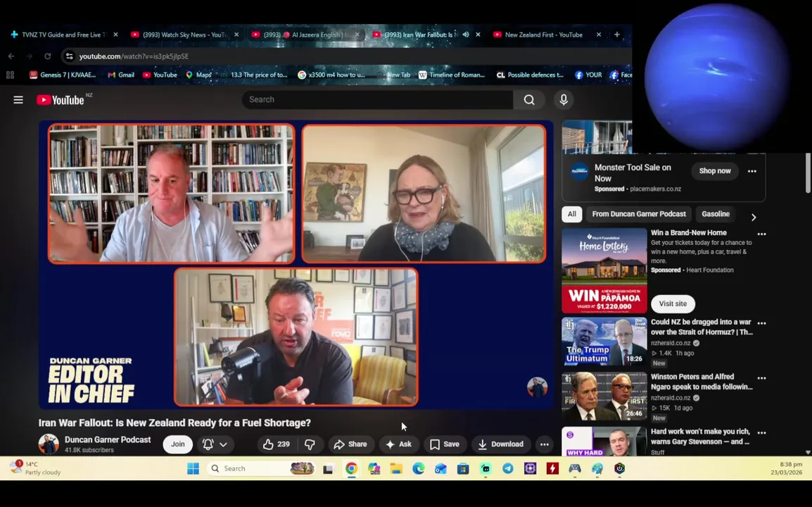This screenshot has height=507, width=812.
Task: Open Genesis 7 KJVAAE bookmark
Action: click(63, 75)
